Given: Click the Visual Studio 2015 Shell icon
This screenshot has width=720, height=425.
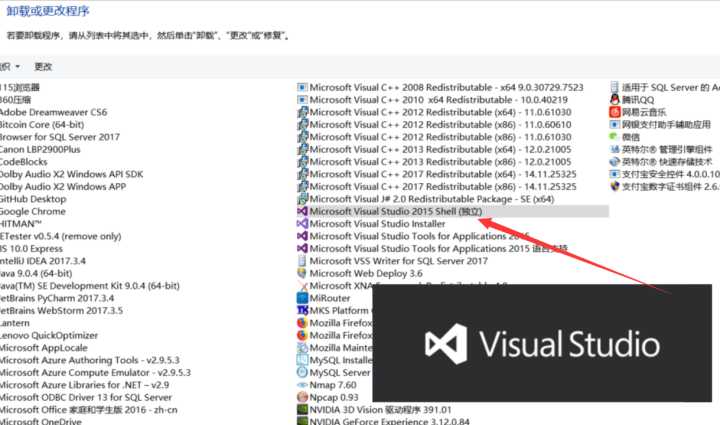Looking at the screenshot, I should coord(302,212).
